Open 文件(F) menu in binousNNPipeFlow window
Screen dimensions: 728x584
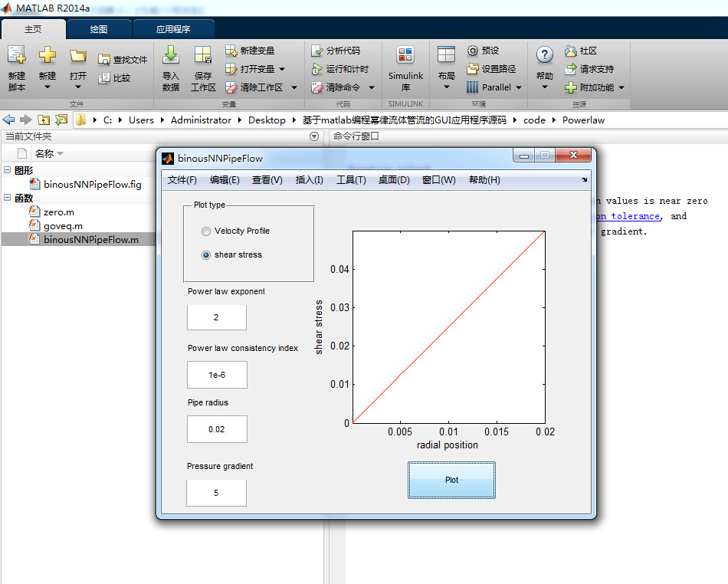pos(182,180)
